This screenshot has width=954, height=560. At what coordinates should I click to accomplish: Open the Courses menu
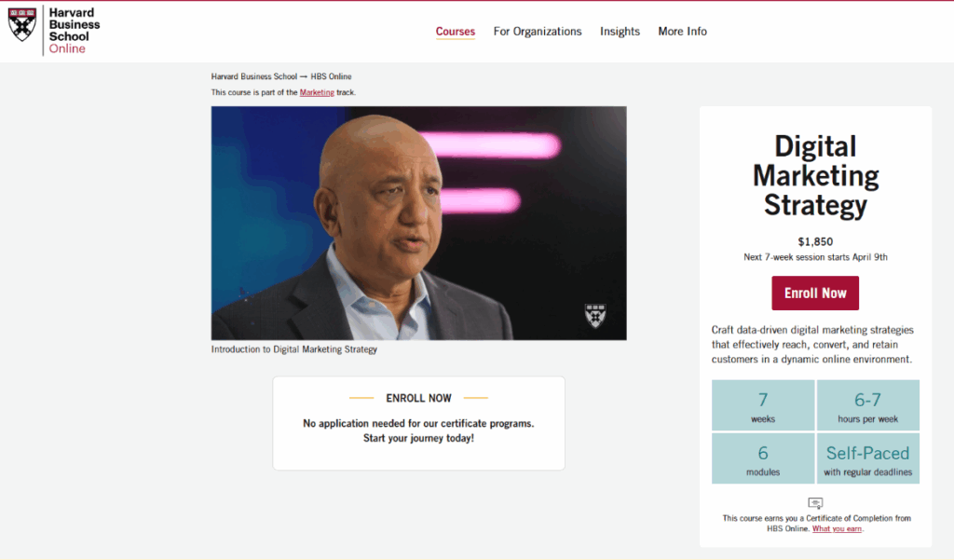455,31
